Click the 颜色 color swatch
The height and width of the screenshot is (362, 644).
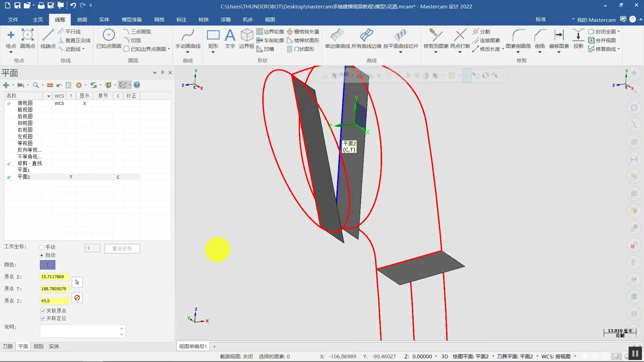48,265
